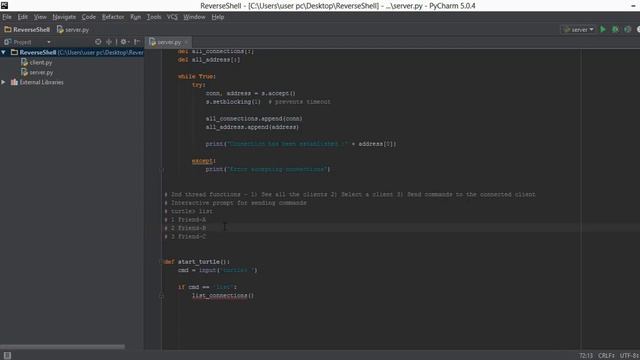Image resolution: width=640 pixels, height=360 pixels.
Task: Open the Window menu
Action: pos(194,17)
